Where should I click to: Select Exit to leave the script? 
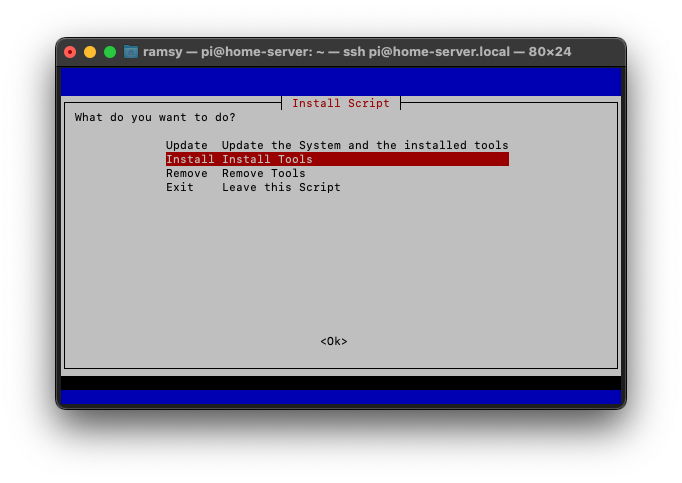pos(180,187)
